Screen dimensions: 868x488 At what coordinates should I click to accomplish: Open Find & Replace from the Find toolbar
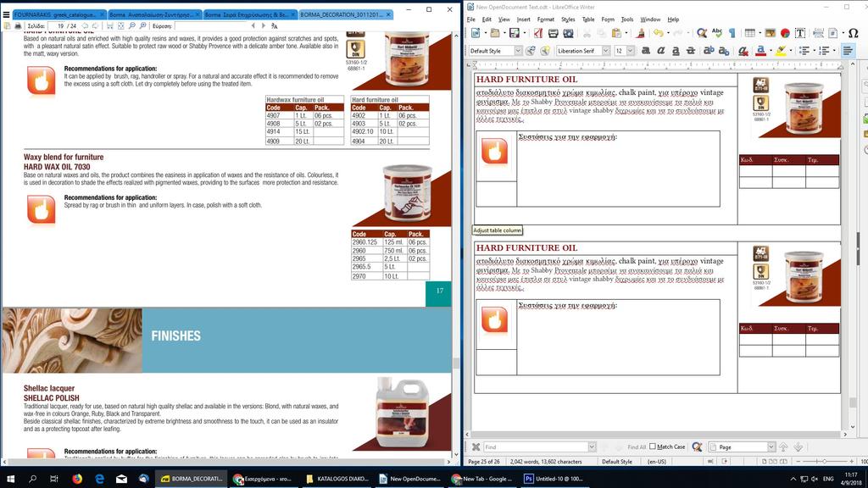tap(697, 446)
